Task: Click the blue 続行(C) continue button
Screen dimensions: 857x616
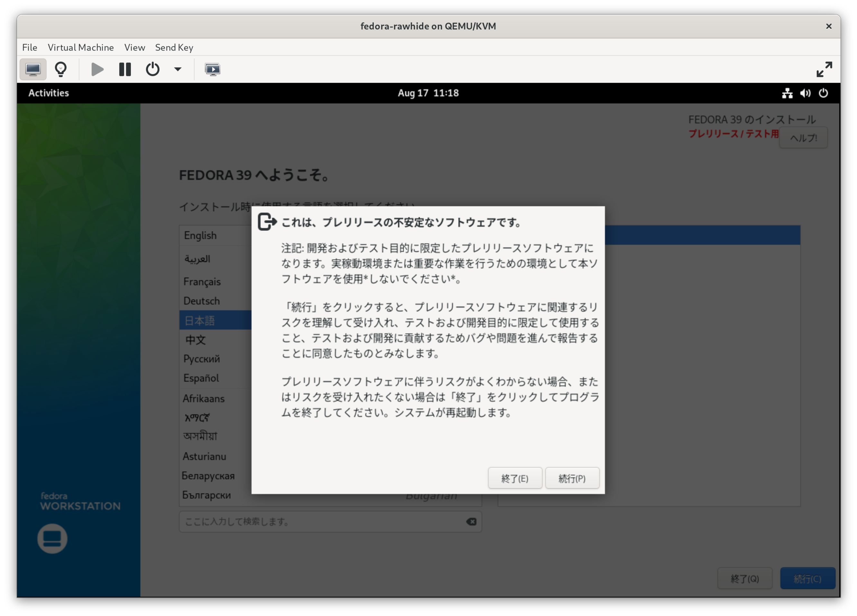Action: (x=807, y=578)
